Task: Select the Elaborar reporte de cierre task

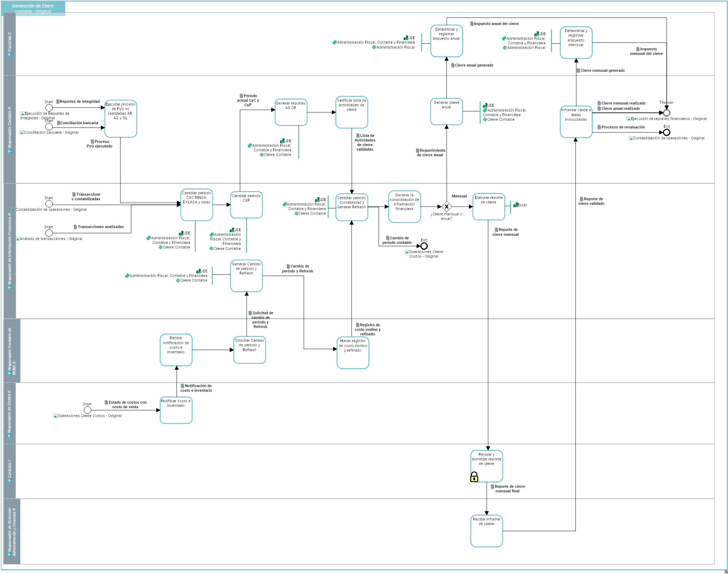Action: 489,207
